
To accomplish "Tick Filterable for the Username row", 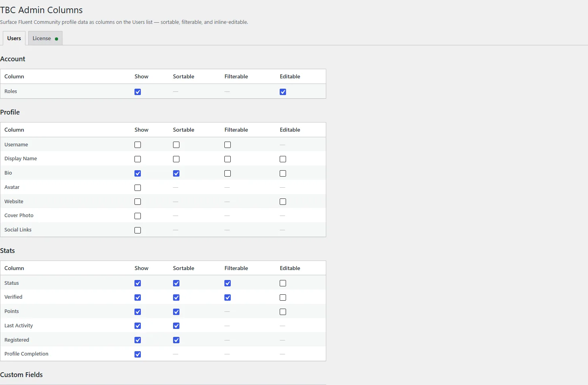I will (x=228, y=145).
